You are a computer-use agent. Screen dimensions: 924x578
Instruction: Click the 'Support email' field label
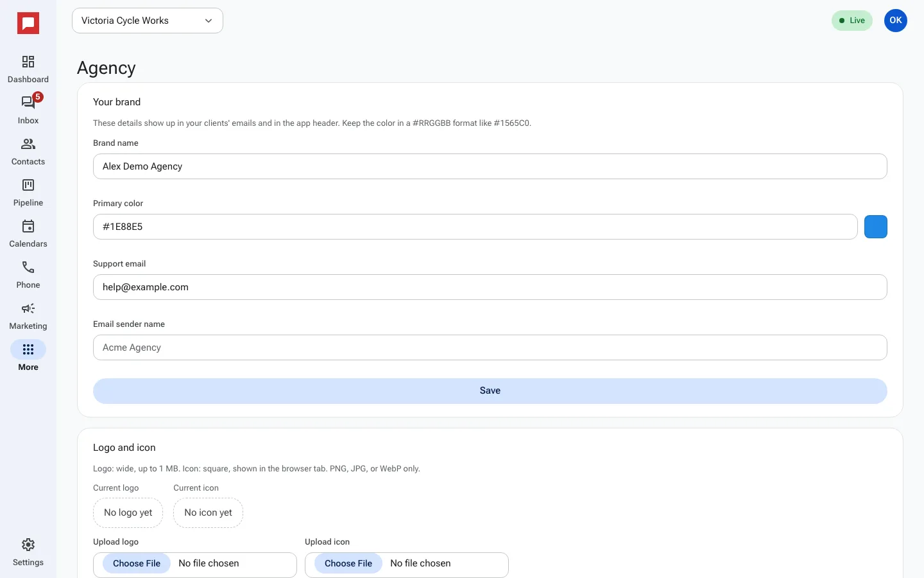click(119, 264)
